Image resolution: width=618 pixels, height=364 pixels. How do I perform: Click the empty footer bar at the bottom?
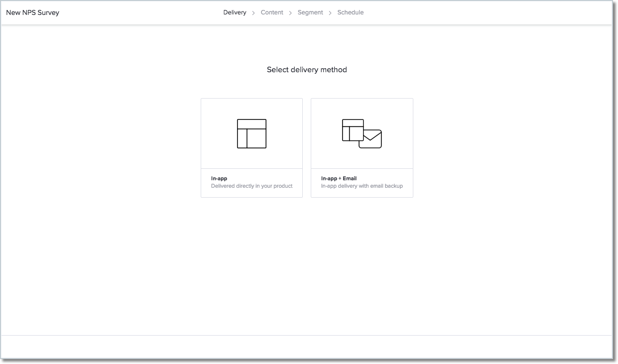pyautogui.click(x=307, y=347)
